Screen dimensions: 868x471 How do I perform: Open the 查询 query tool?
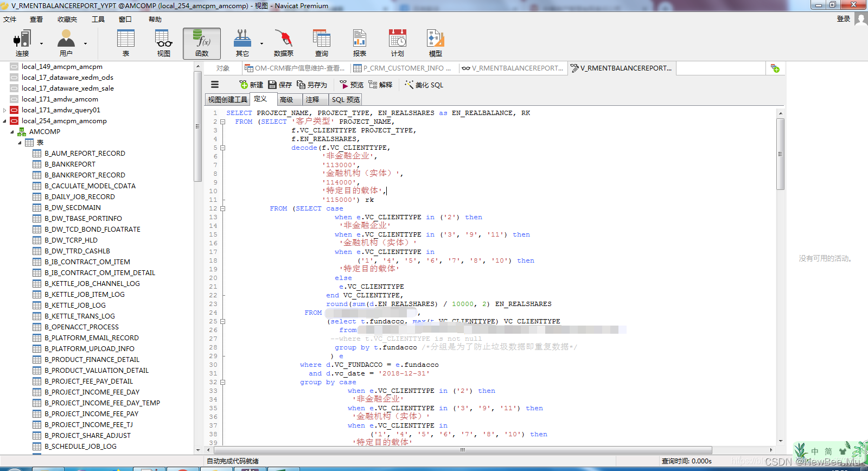click(x=321, y=43)
